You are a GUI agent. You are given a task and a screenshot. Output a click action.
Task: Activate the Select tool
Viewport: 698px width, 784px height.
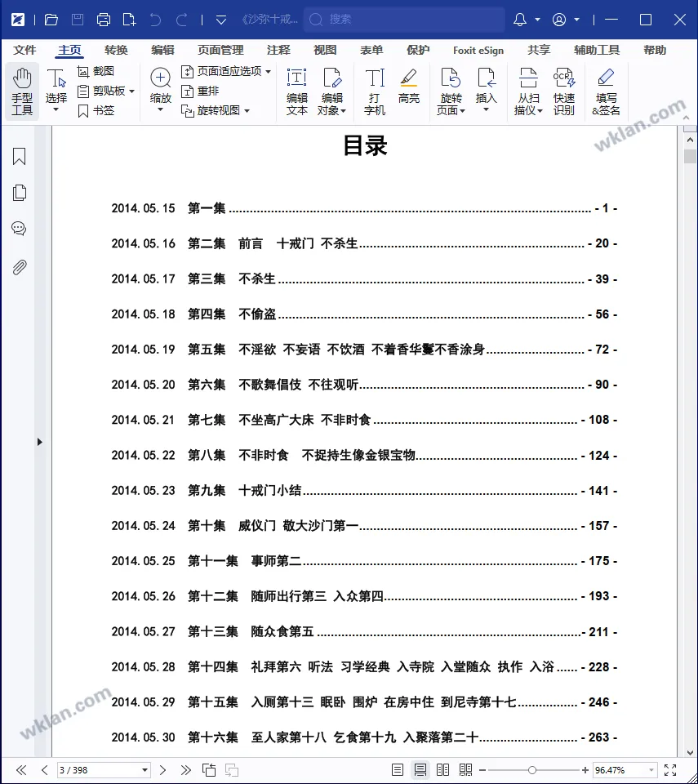click(x=56, y=91)
